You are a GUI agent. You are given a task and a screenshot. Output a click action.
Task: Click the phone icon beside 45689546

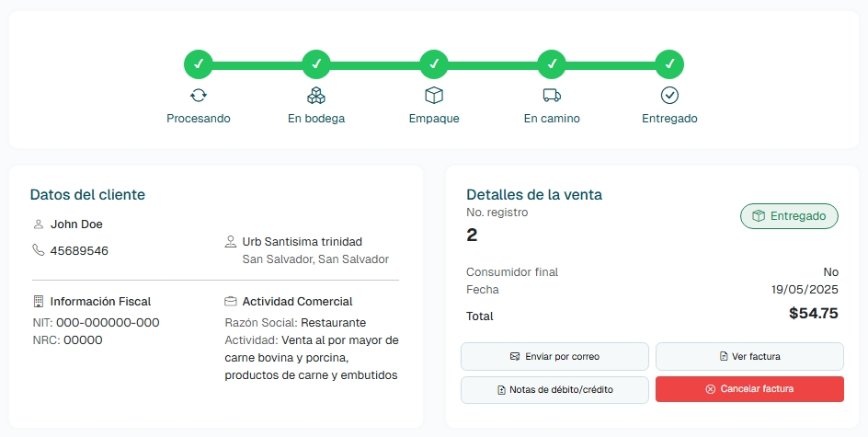tap(39, 250)
